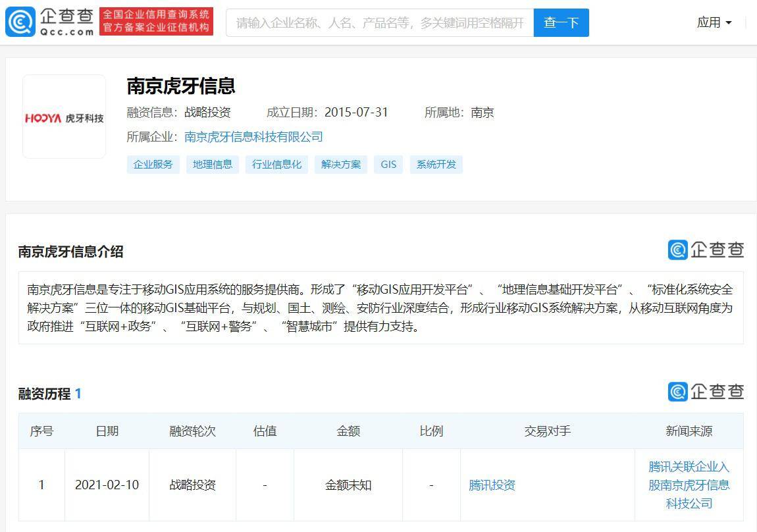Select the 企业服务 tag
Viewport: 757px width, 532px height.
(153, 164)
